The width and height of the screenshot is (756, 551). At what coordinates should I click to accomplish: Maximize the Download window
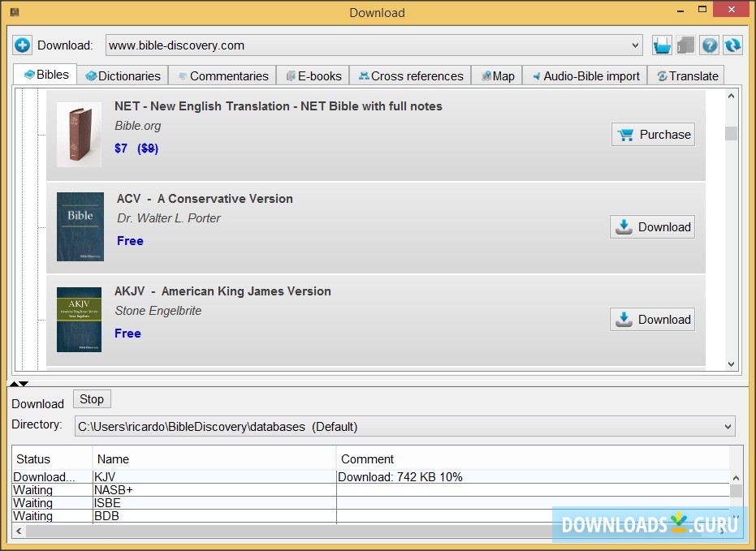point(702,9)
